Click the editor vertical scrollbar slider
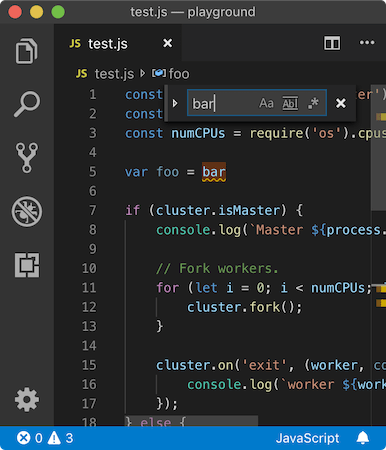 pyautogui.click(x=378, y=147)
